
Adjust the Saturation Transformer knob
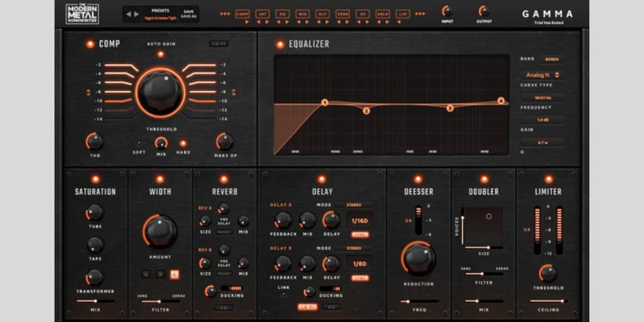pyautogui.click(x=95, y=277)
